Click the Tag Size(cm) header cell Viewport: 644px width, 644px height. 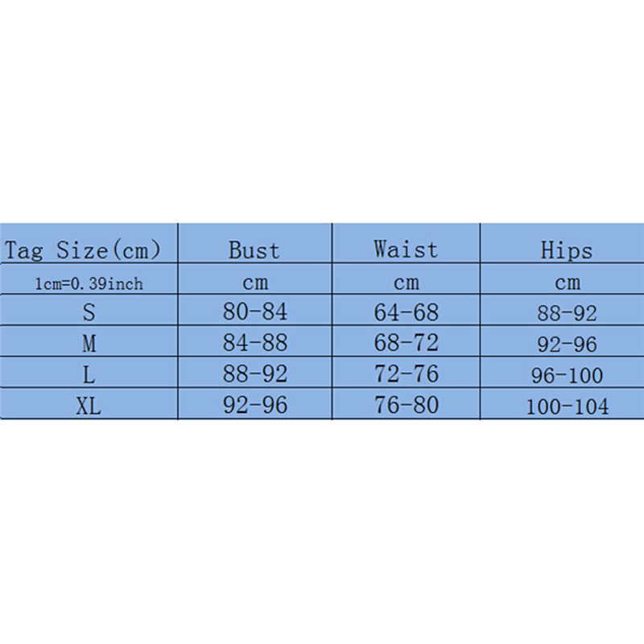coord(82,250)
